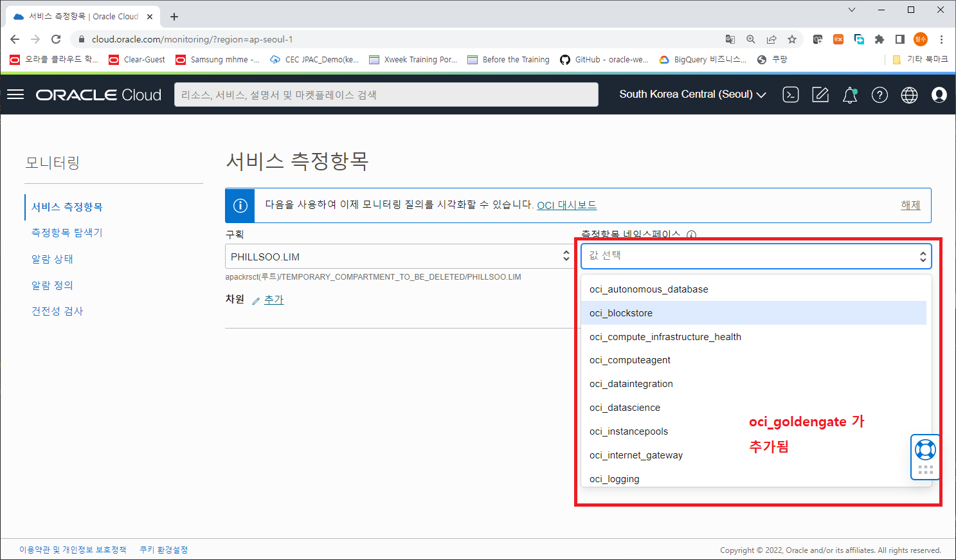Click the Oracle Cloud logo
This screenshot has height=560, width=956.
(98, 95)
